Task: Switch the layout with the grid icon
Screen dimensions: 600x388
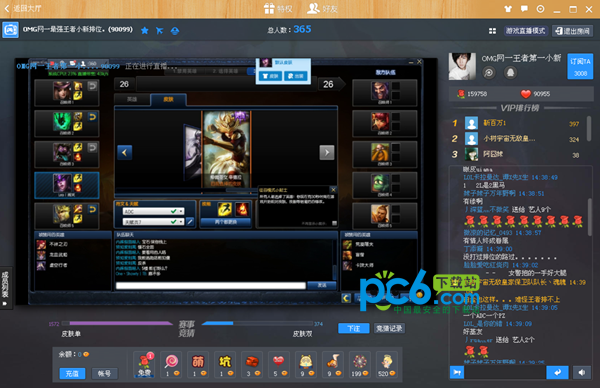Action: pos(492,31)
